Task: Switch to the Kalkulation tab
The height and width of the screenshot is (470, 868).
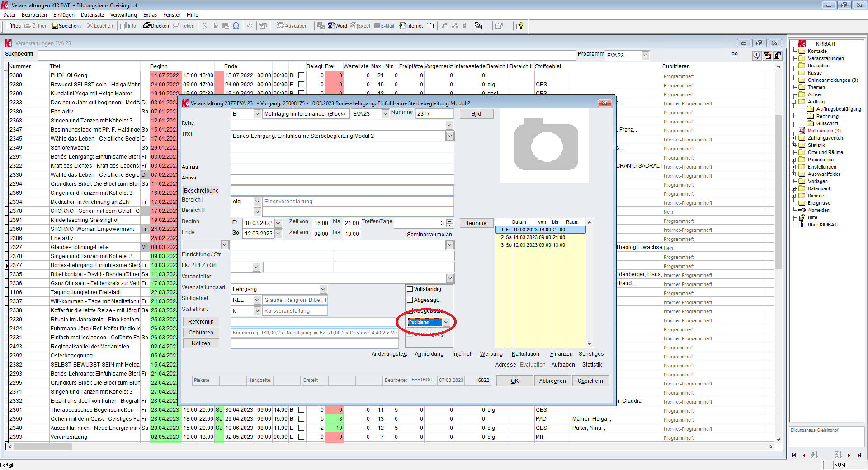Action: point(525,354)
